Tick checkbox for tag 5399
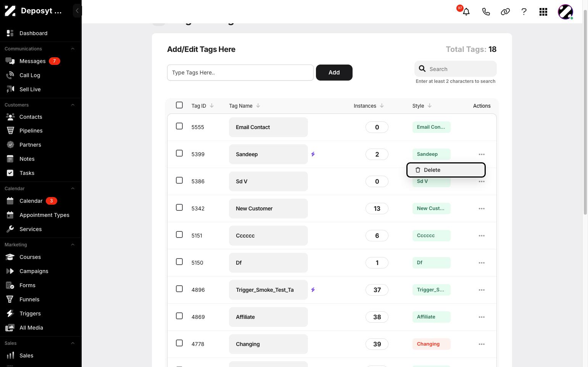 (x=179, y=153)
